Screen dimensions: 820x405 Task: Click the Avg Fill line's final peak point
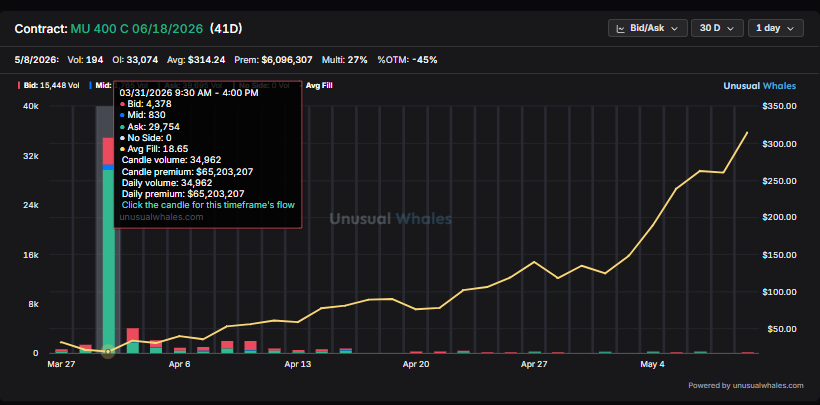(x=747, y=132)
